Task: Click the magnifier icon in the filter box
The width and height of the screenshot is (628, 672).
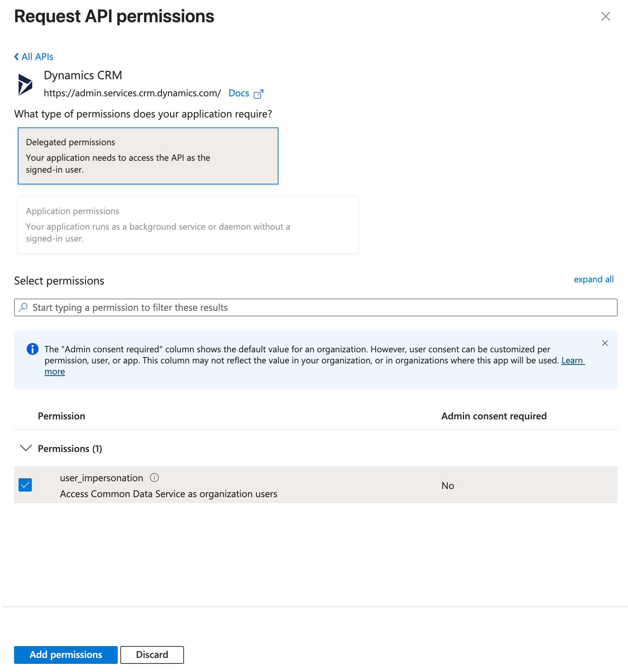Action: [x=23, y=307]
